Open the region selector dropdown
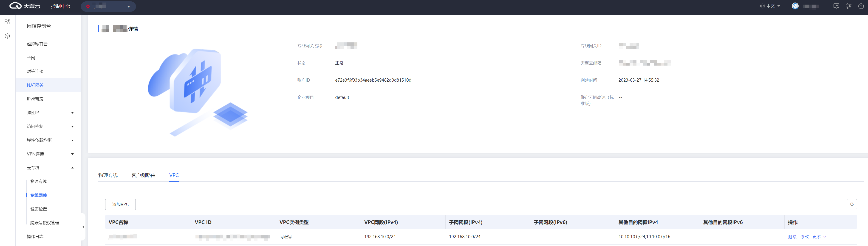Image resolution: width=868 pixels, height=246 pixels. pos(108,6)
